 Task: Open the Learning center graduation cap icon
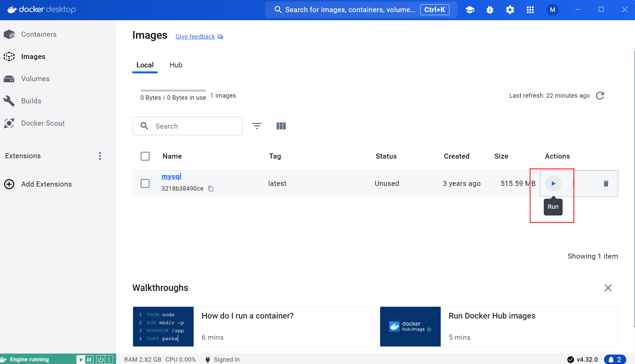click(x=470, y=10)
